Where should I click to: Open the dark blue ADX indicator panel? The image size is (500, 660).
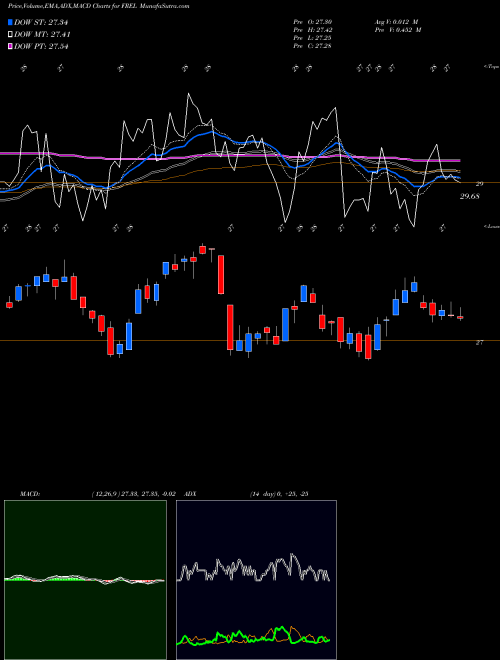pos(256,580)
